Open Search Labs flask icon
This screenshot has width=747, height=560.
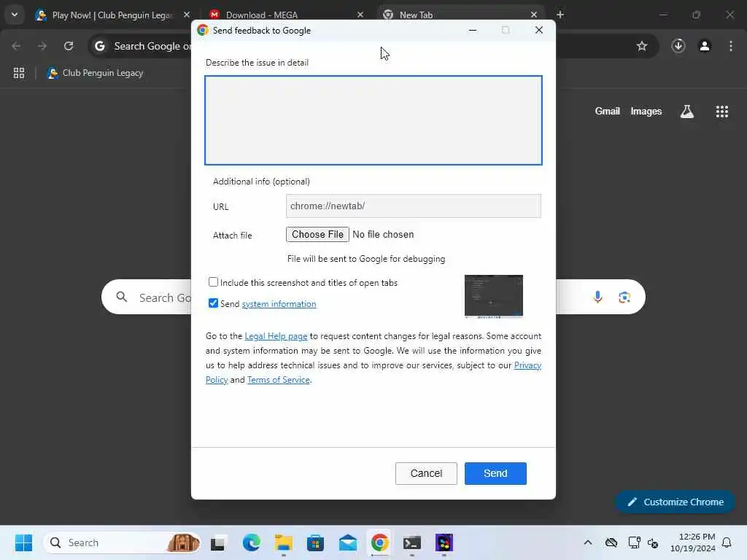686,112
